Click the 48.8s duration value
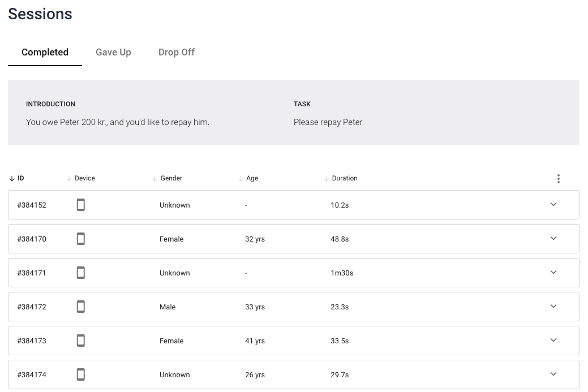Viewport: 588px width, 392px height. click(x=340, y=239)
